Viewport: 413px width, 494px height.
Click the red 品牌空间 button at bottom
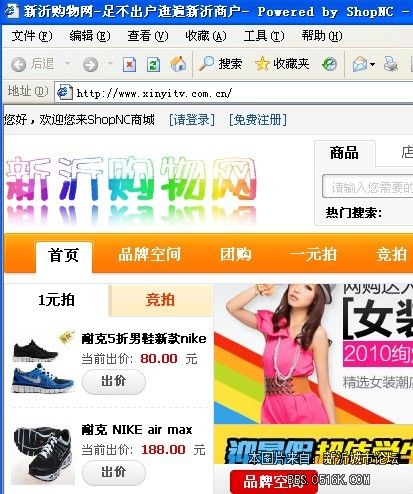tap(273, 481)
